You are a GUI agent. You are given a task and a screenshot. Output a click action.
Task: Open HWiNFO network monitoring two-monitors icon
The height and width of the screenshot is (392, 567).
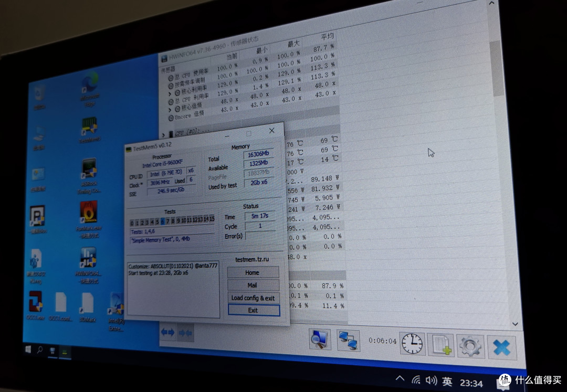(348, 341)
